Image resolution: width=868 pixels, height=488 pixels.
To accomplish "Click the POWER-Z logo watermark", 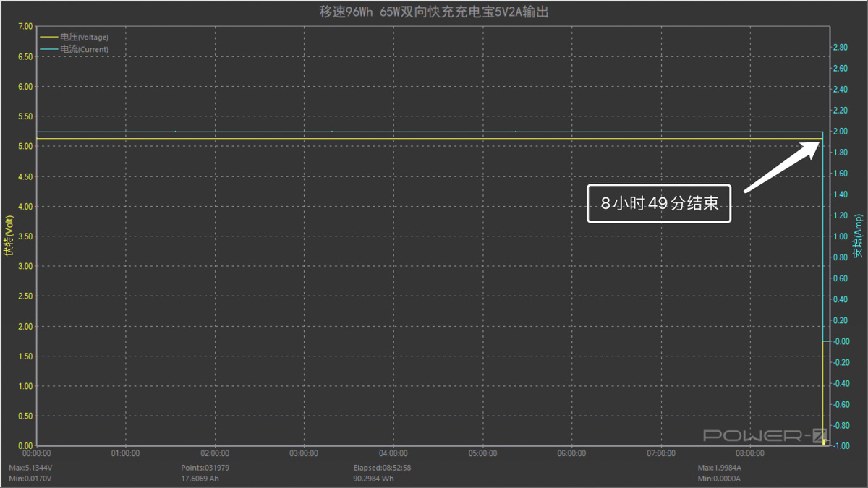I will coord(765,435).
